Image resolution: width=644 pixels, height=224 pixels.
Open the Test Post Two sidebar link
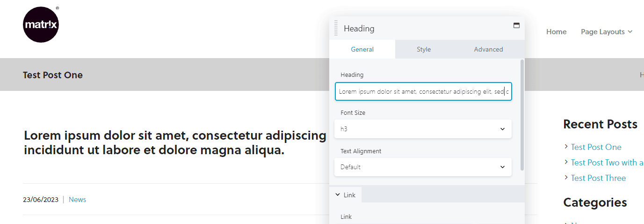tap(607, 163)
